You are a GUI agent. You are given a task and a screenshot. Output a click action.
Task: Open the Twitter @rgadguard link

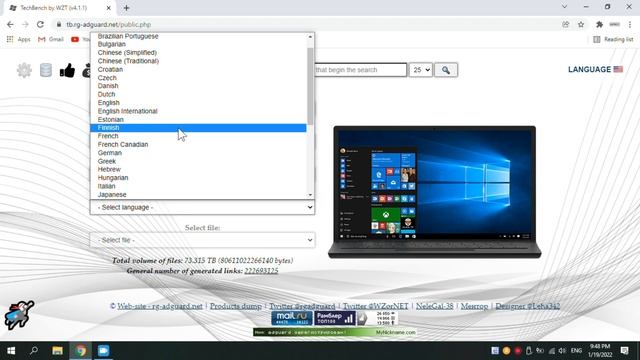tap(302, 306)
